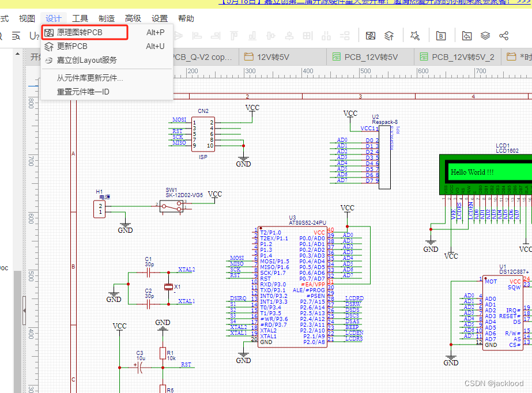This screenshot has height=393, width=532.
Task: Select the magic wand tool icon
Action: 416,35
